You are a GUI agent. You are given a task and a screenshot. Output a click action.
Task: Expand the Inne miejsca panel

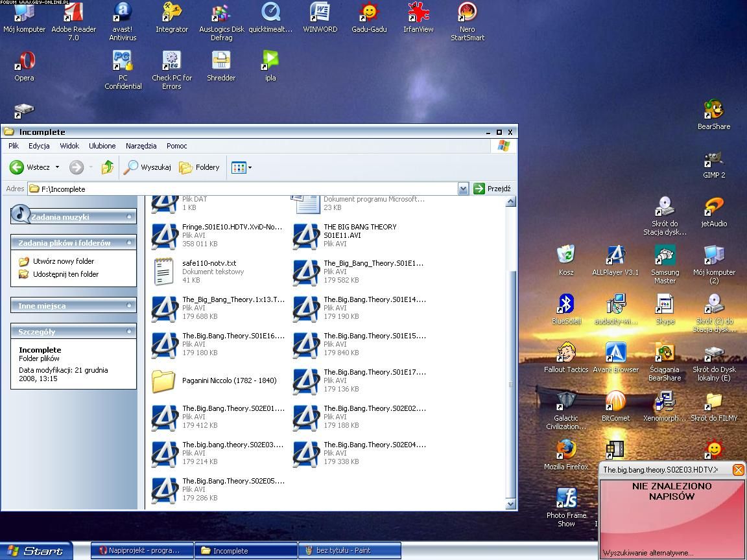pyautogui.click(x=129, y=305)
